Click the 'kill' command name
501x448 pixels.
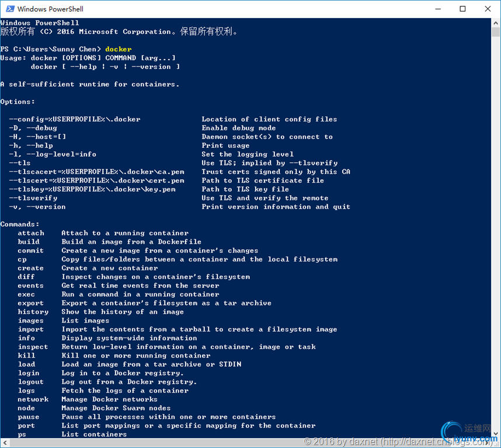[26, 356]
